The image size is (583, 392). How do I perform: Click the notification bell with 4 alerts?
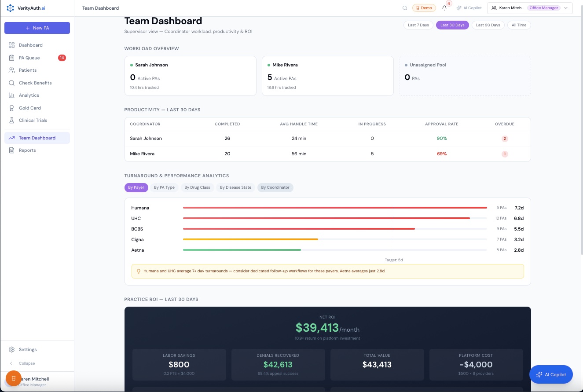[444, 8]
